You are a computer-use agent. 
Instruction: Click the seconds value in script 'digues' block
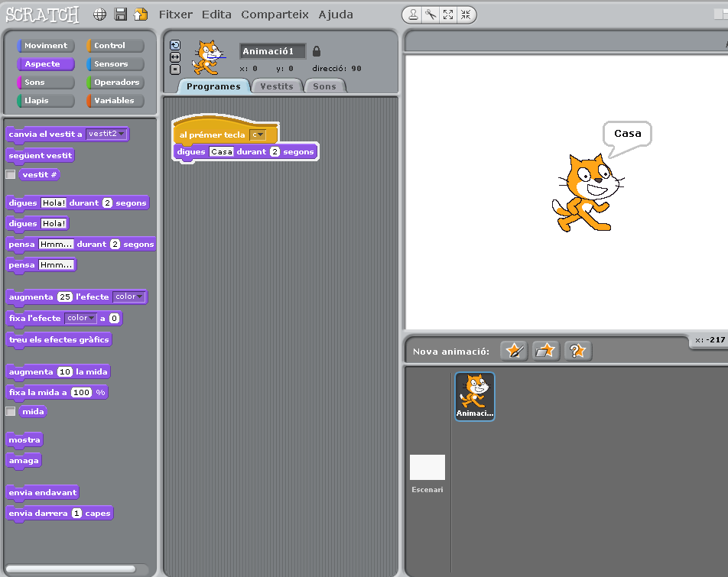[x=275, y=151]
